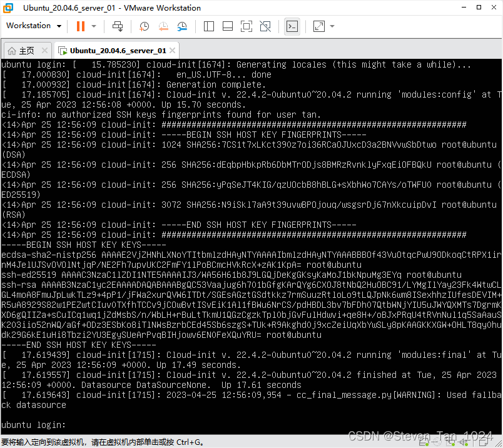
Task: Pause the running virtual machine
Action: (81, 26)
